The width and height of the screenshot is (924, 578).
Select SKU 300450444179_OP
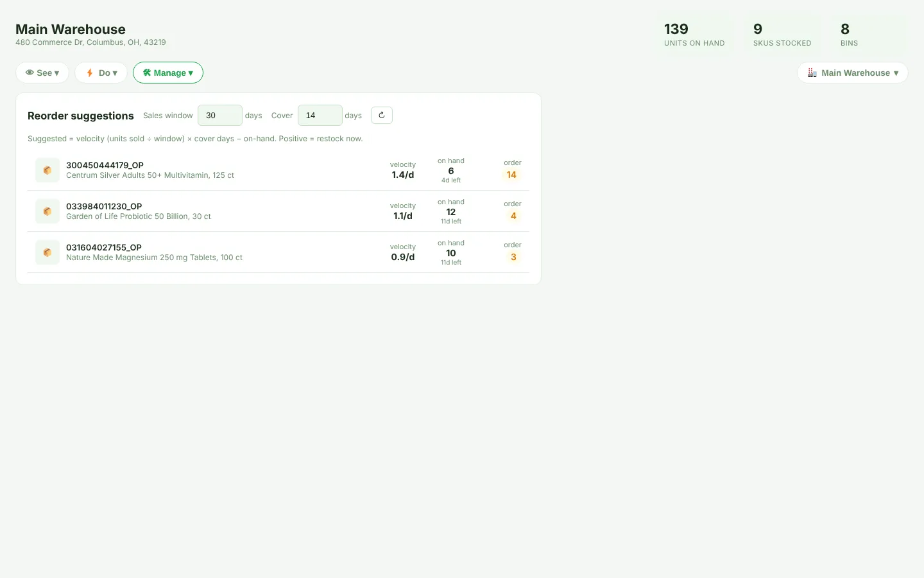[x=105, y=165]
